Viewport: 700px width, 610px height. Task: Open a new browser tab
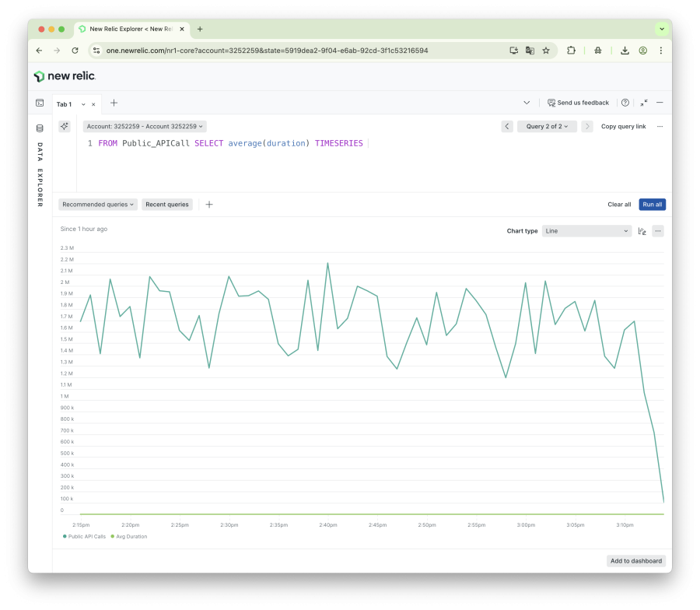point(200,29)
